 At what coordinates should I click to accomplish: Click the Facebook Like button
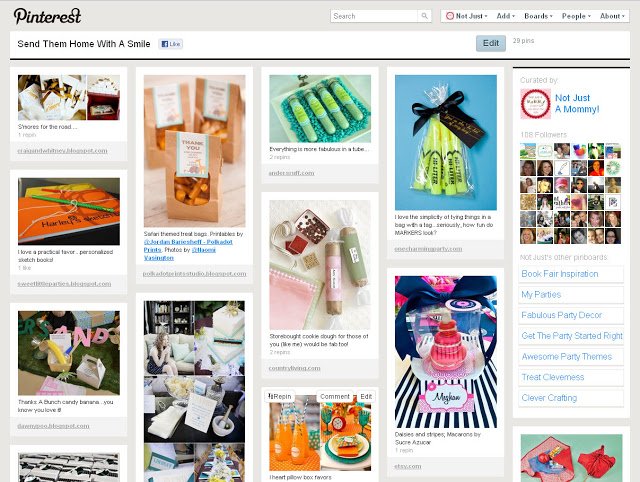pyautogui.click(x=171, y=44)
